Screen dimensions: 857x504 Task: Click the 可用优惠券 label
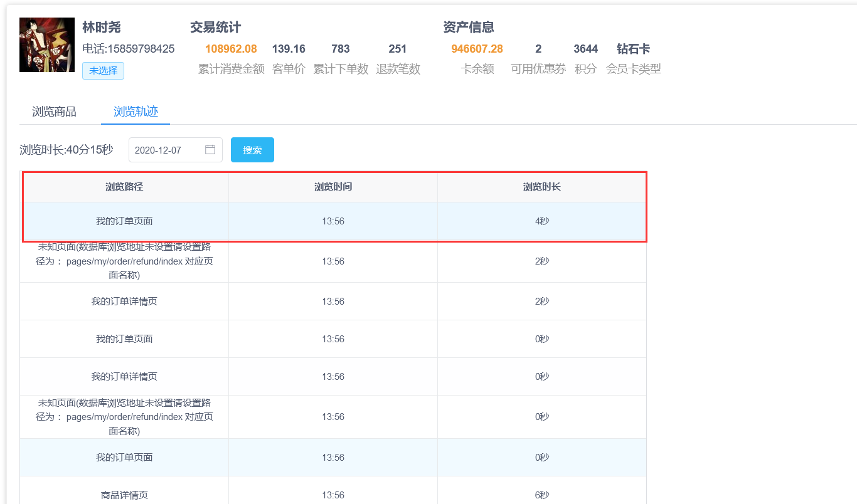pyautogui.click(x=538, y=69)
